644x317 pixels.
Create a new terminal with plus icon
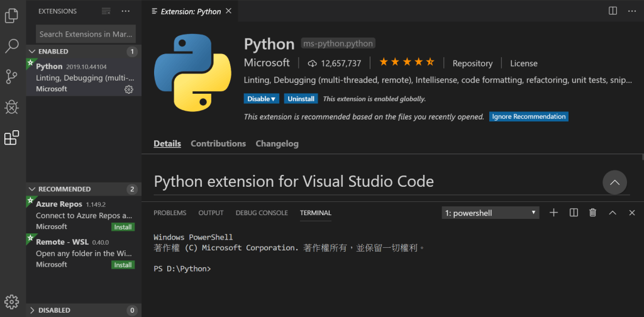553,213
